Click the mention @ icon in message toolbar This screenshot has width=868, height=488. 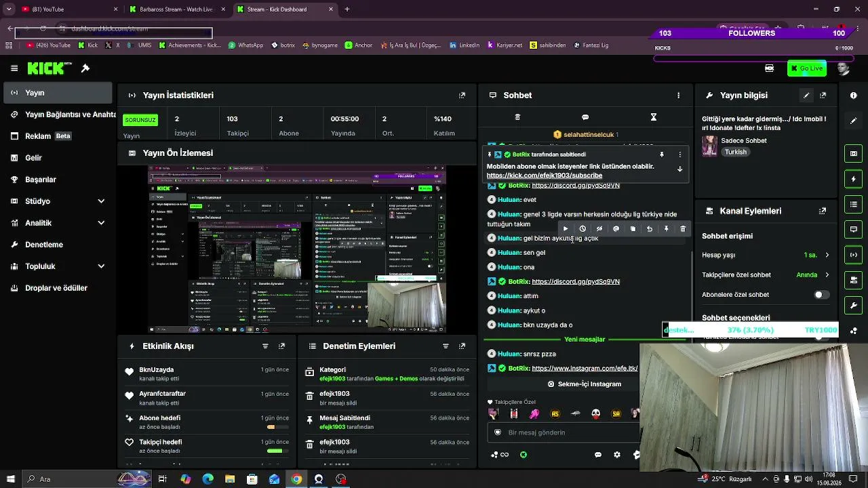pos(616,228)
